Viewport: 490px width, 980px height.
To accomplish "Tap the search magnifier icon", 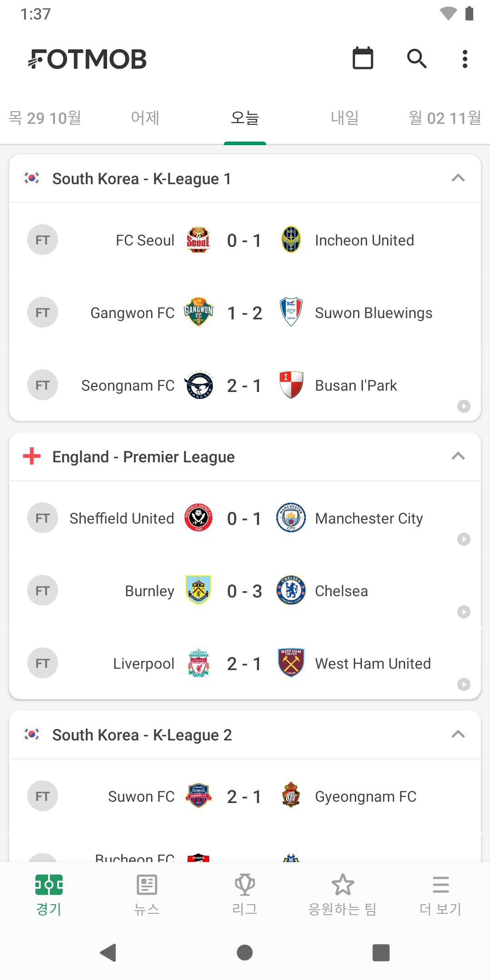I will [416, 59].
